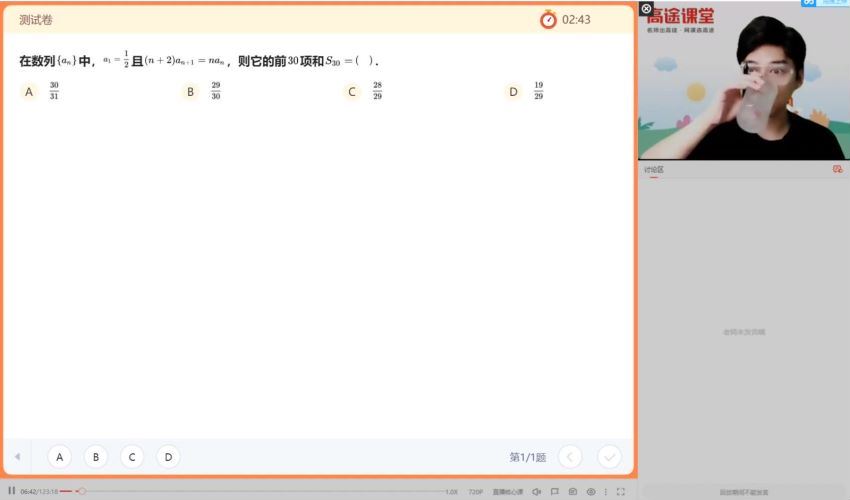Click the flag bookmark icon in player bar
The height and width of the screenshot is (500, 850).
point(555,492)
